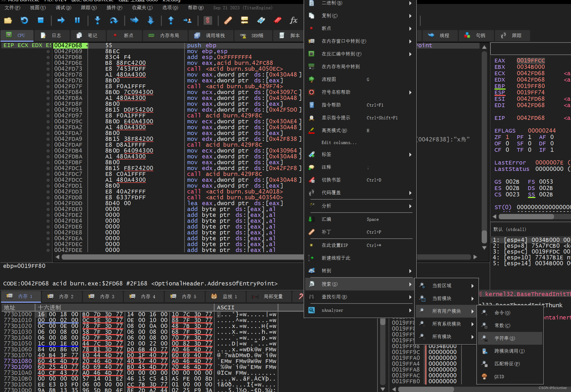Screen dimensions: 571x392
Task: Toggle the ZF flag value
Action: pyautogui.click(x=507, y=137)
